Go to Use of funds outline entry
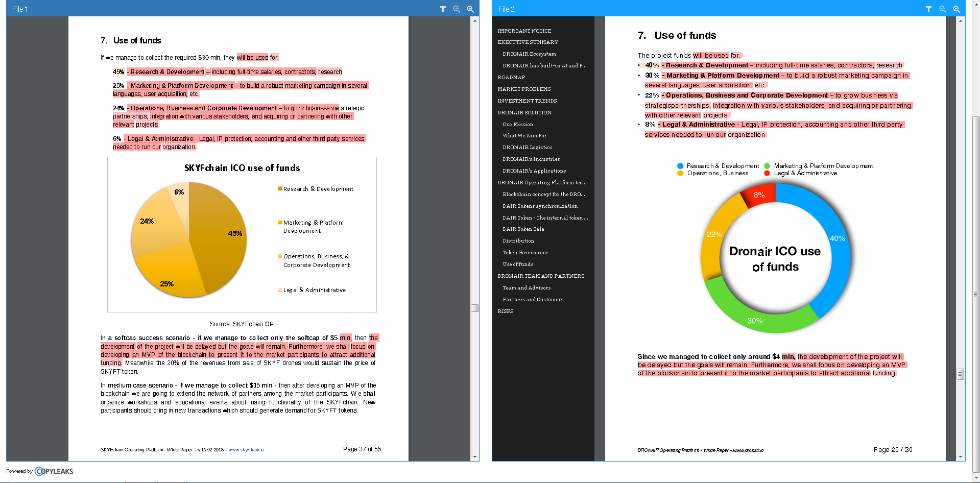 tap(518, 264)
